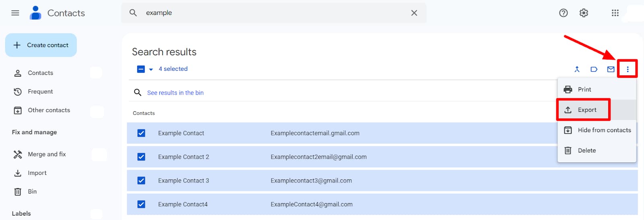Expand the selection options dropdown arrow
The image size is (644, 220).
click(x=151, y=69)
